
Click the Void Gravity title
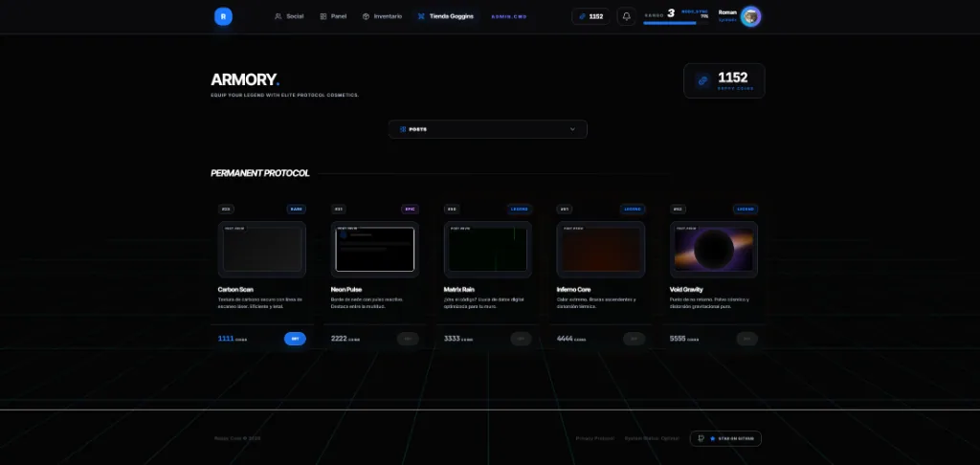pyautogui.click(x=686, y=290)
